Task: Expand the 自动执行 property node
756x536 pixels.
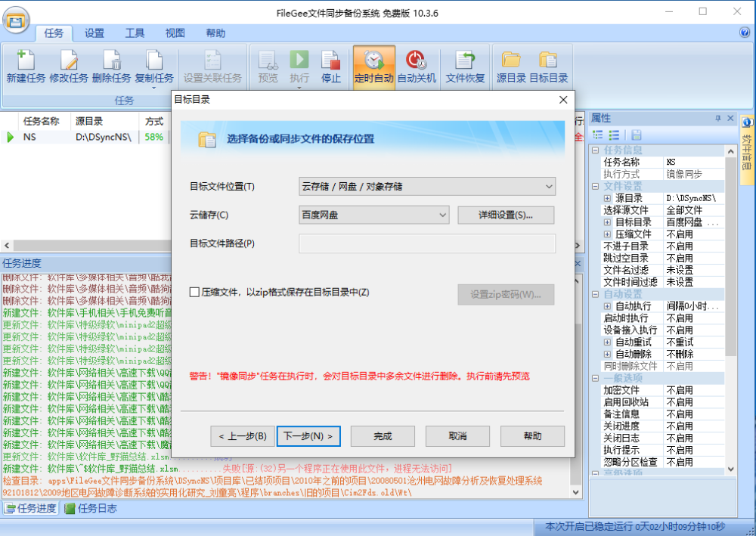Action: click(x=608, y=306)
